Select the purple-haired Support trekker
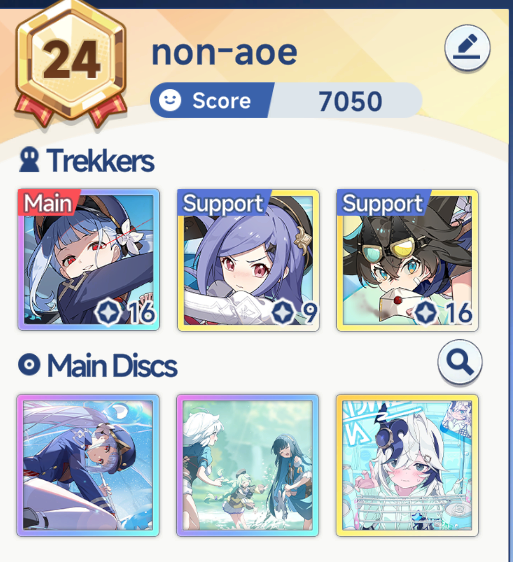 tap(248, 260)
